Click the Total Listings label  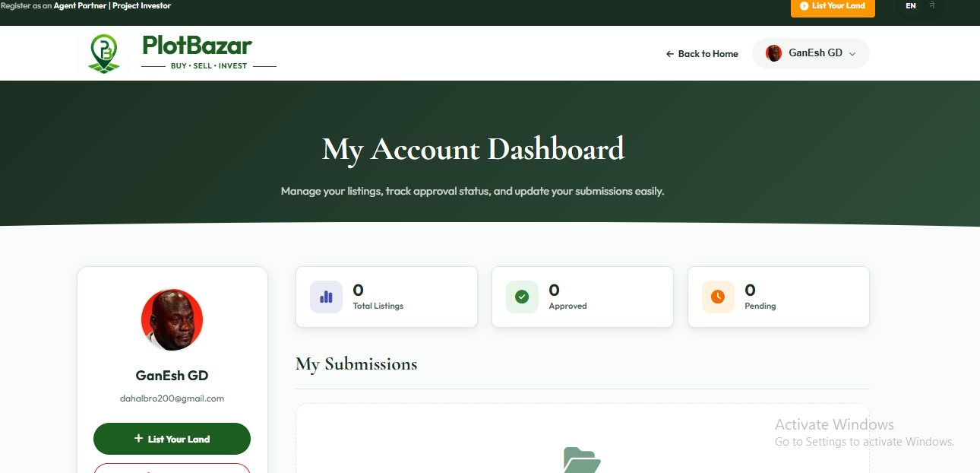click(378, 306)
